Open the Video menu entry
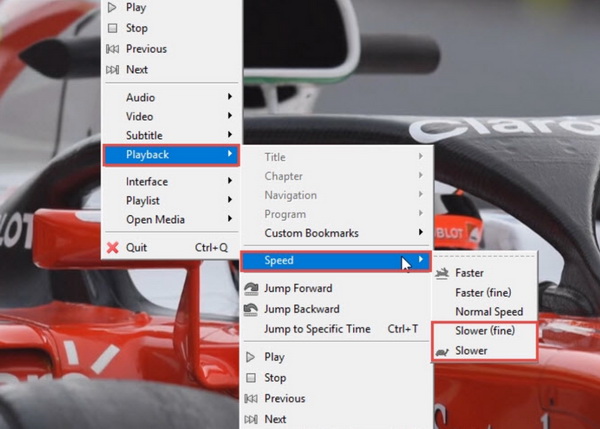The image size is (600, 429). coord(171,116)
